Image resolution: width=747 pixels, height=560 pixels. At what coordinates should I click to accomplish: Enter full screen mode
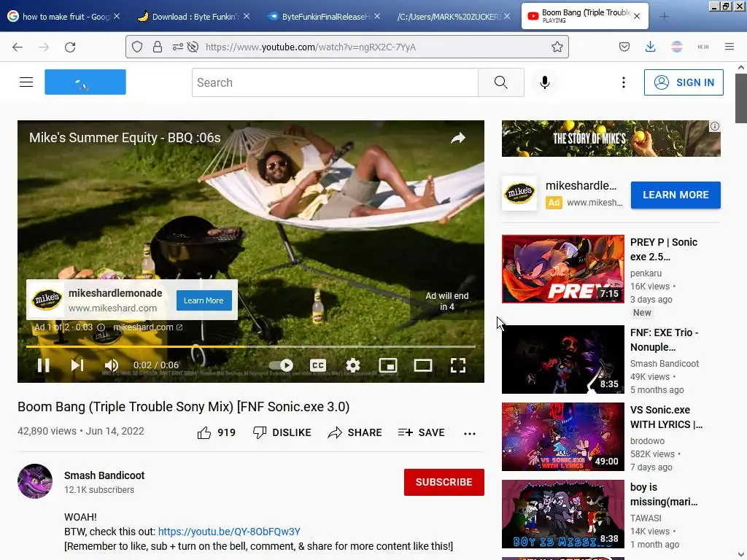(458, 365)
